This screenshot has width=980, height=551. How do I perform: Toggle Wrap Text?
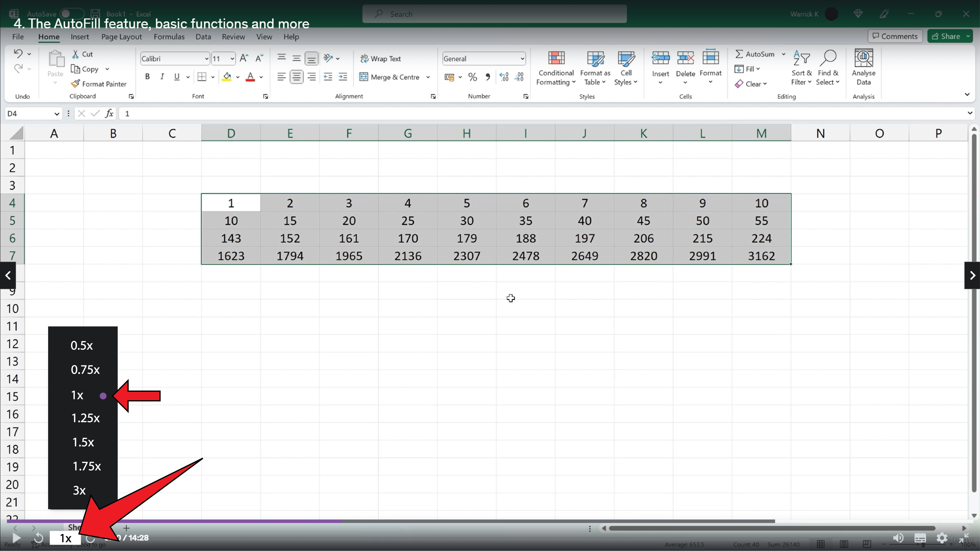380,59
